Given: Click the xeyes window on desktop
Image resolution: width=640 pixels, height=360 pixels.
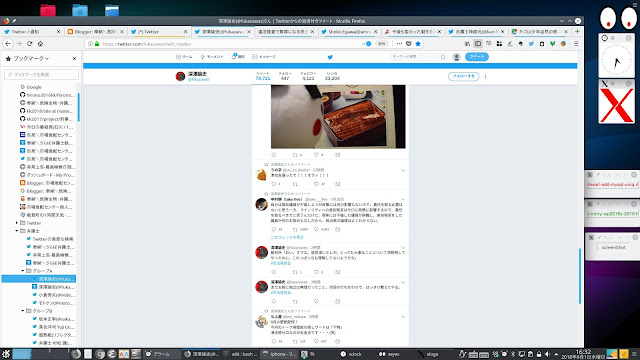Looking at the screenshot, I should pyautogui.click(x=618, y=18).
